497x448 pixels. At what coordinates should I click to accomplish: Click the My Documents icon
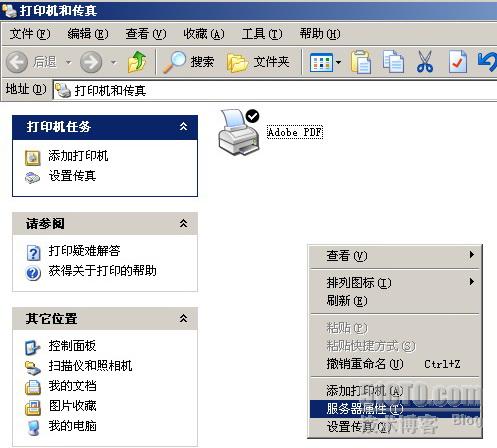coord(33,388)
